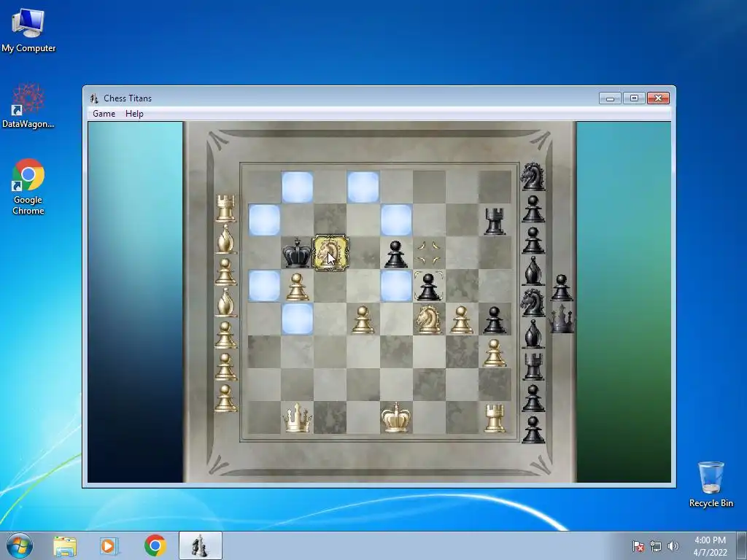Open Windows Explorer from the taskbar
Viewport: 747px width, 560px height.
tap(65, 546)
